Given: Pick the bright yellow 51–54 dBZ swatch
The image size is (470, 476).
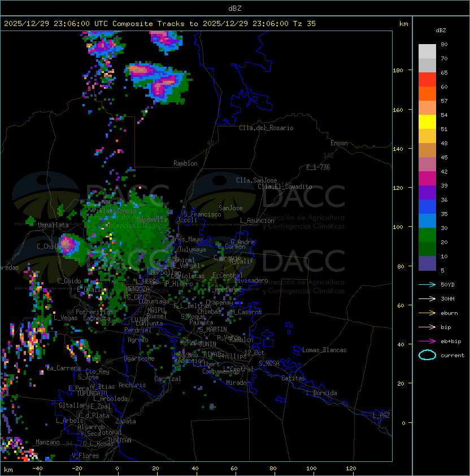Looking at the screenshot, I should tap(427, 122).
